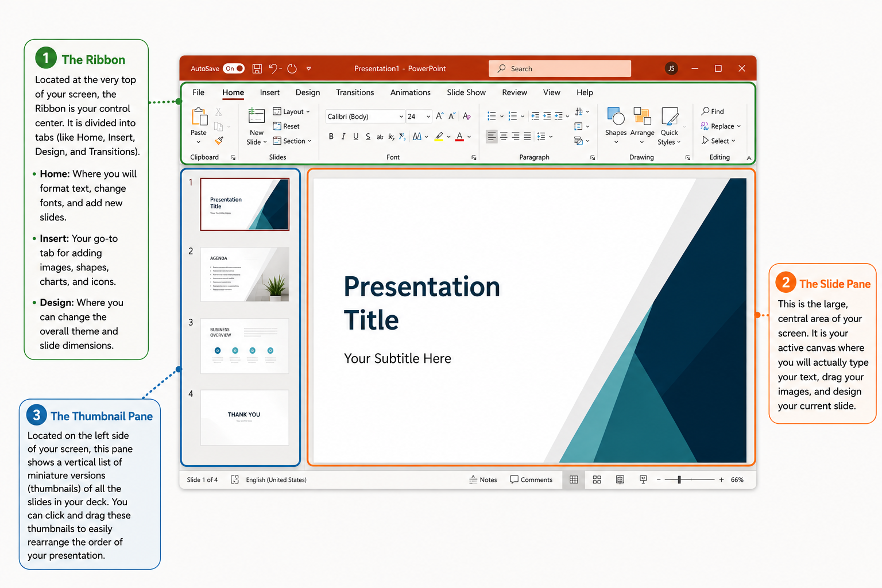Click the zoom in plus button
Viewport: 882px width, 588px height.
(x=721, y=479)
